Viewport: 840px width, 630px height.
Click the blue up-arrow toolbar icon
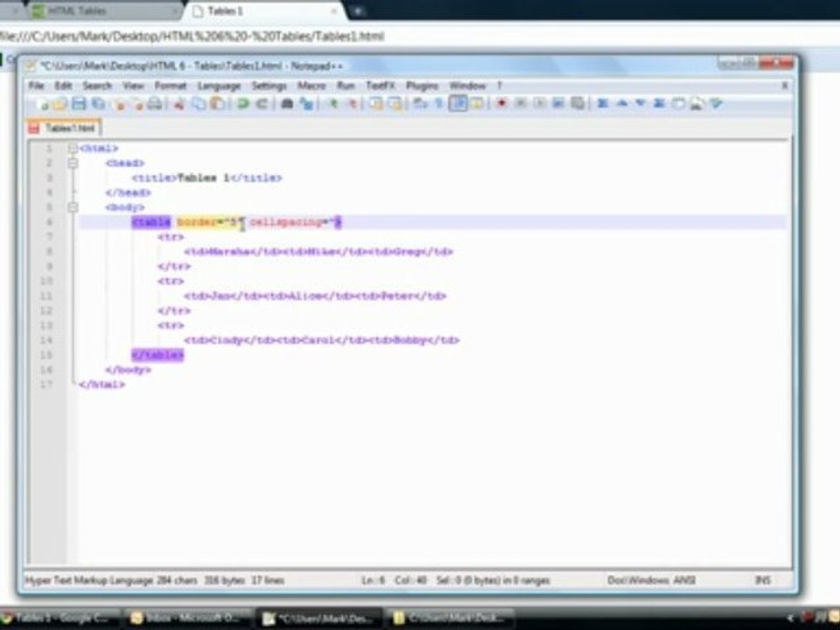click(621, 103)
